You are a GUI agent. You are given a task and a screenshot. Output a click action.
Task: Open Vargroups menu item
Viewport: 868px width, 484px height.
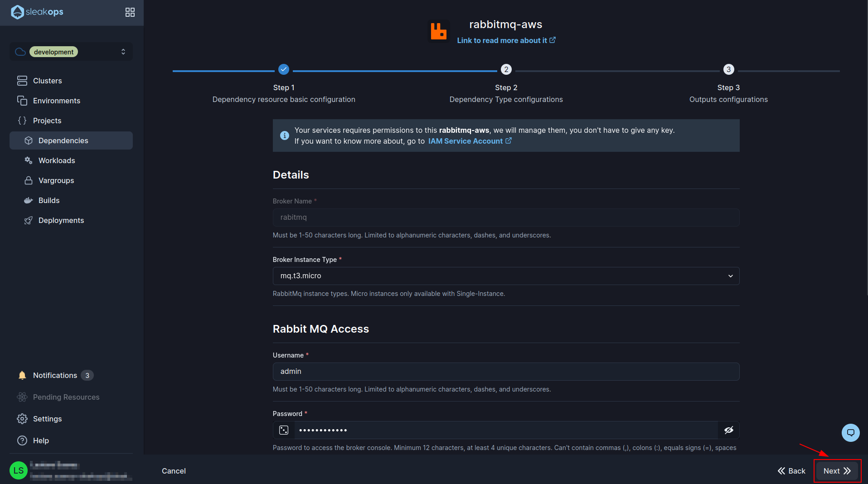[x=71, y=180]
